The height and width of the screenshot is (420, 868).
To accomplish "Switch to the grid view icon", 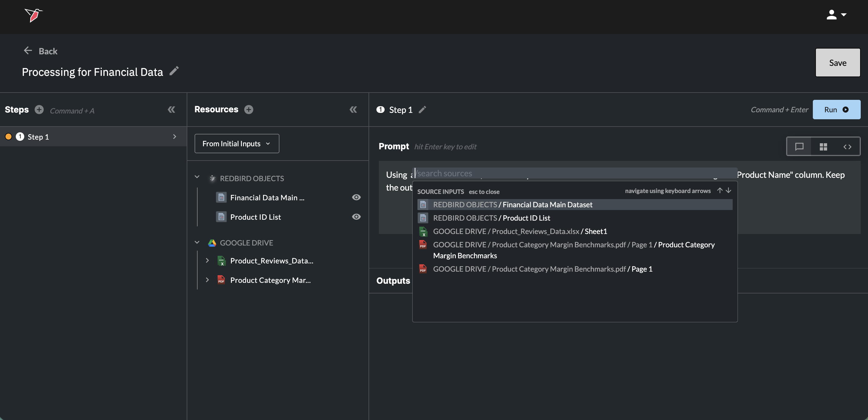I will pyautogui.click(x=823, y=146).
